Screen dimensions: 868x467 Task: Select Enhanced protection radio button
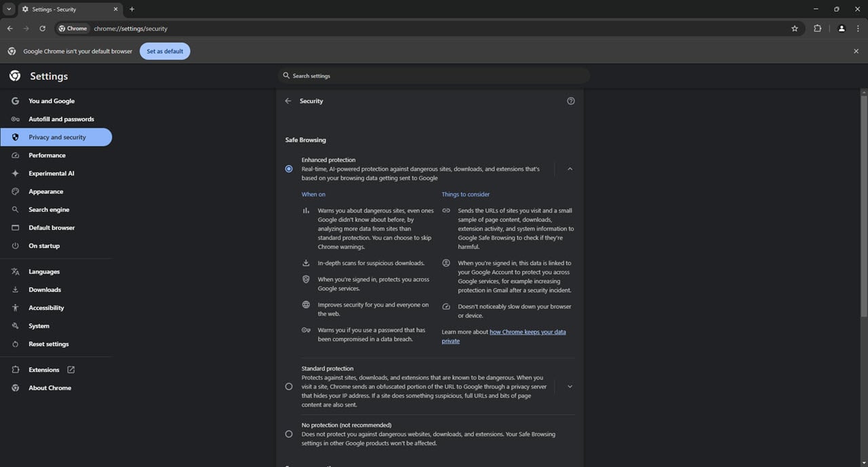point(289,169)
